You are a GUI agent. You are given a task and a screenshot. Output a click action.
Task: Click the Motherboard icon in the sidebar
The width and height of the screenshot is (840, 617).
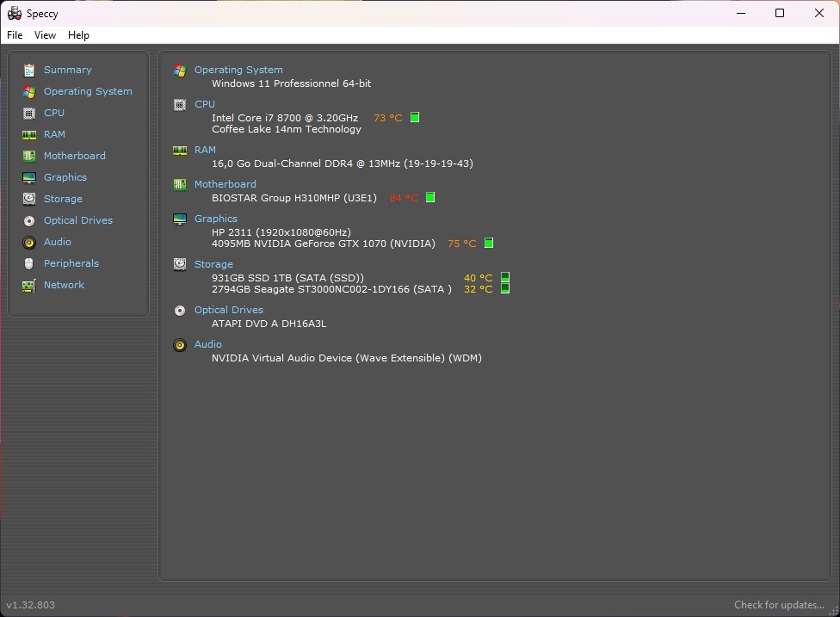(29, 156)
